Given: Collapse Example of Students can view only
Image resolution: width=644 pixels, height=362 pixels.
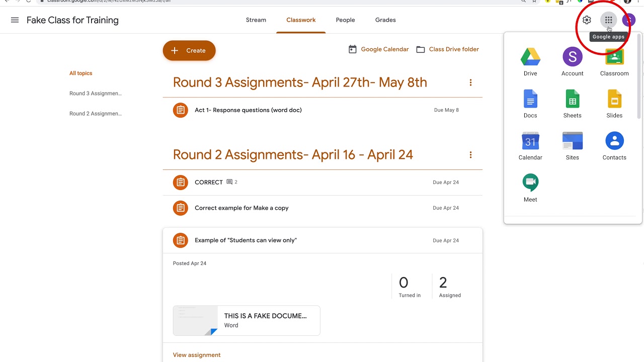Looking at the screenshot, I should (x=323, y=240).
